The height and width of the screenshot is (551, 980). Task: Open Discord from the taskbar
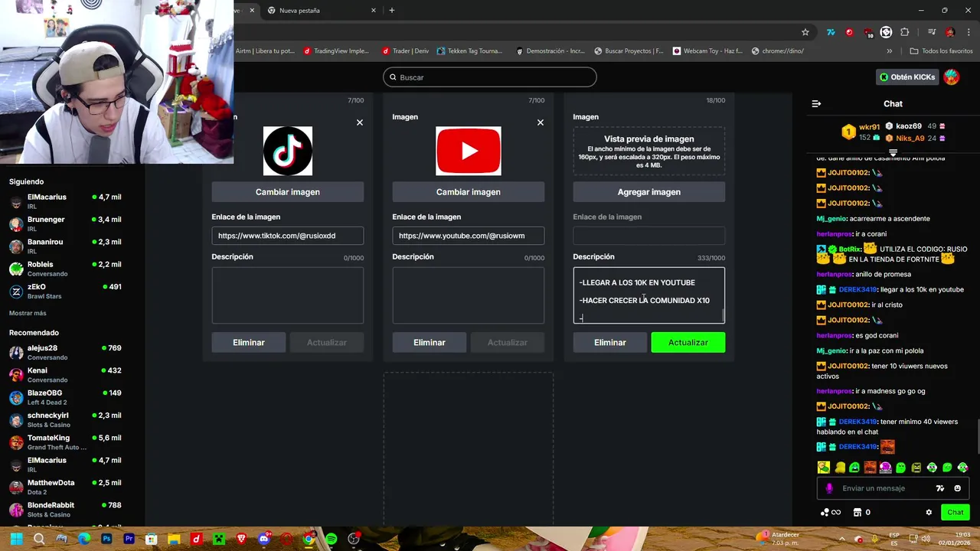pos(264,540)
